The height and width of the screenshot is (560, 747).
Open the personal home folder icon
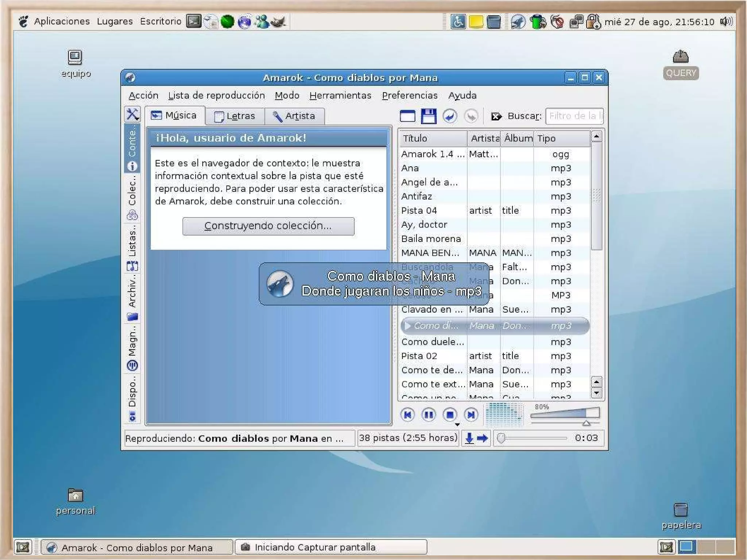coord(76,502)
